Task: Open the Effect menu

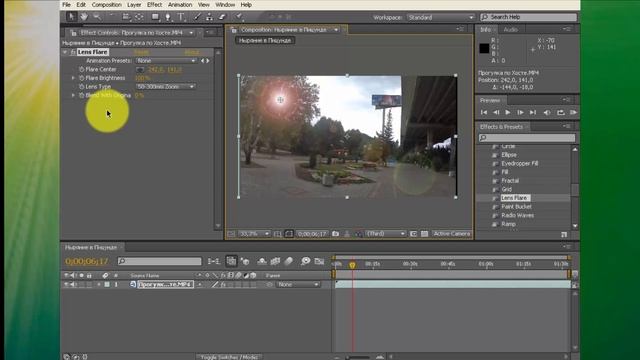Action: (x=154, y=5)
